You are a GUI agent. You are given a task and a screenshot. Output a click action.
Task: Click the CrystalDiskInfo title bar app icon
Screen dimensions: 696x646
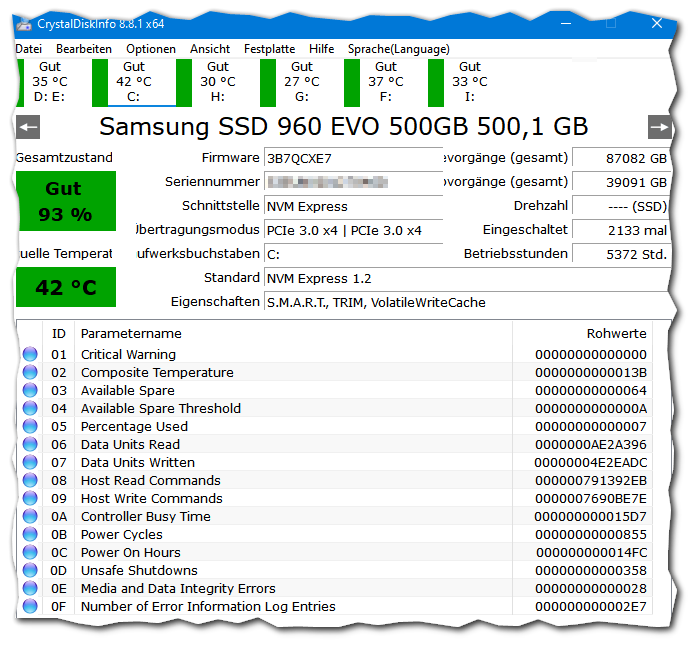24,24
